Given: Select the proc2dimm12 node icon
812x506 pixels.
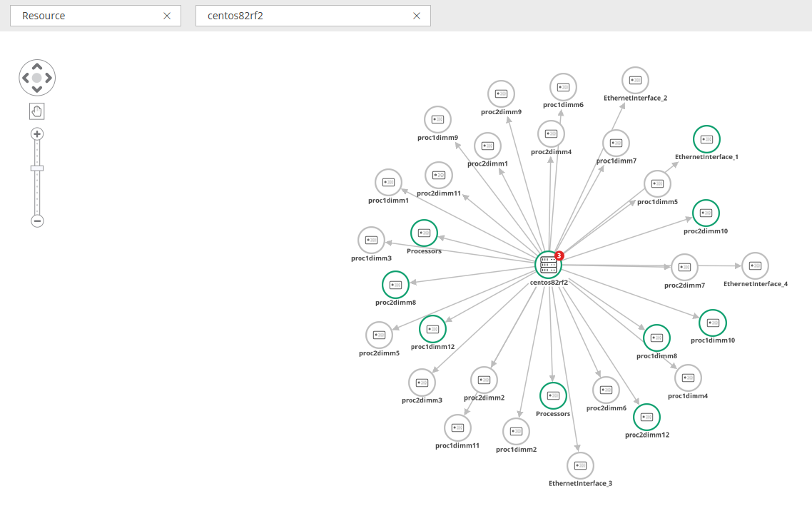Looking at the screenshot, I should (x=646, y=417).
